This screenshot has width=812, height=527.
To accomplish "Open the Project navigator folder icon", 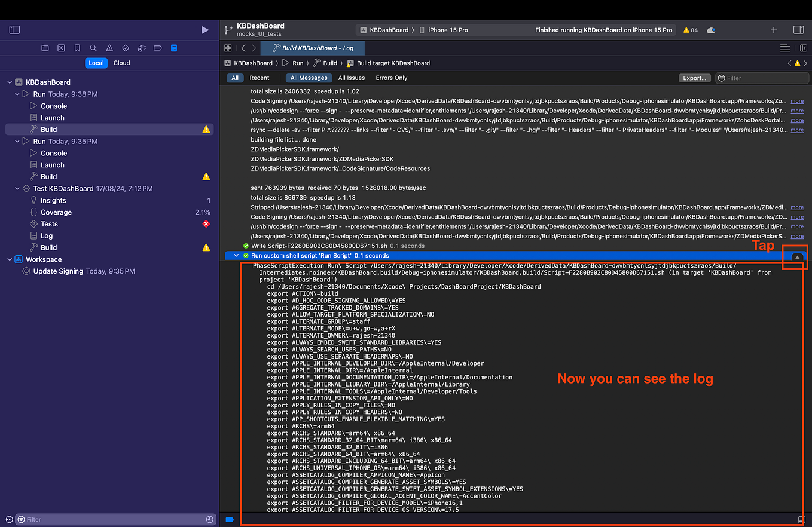I will pos(44,49).
